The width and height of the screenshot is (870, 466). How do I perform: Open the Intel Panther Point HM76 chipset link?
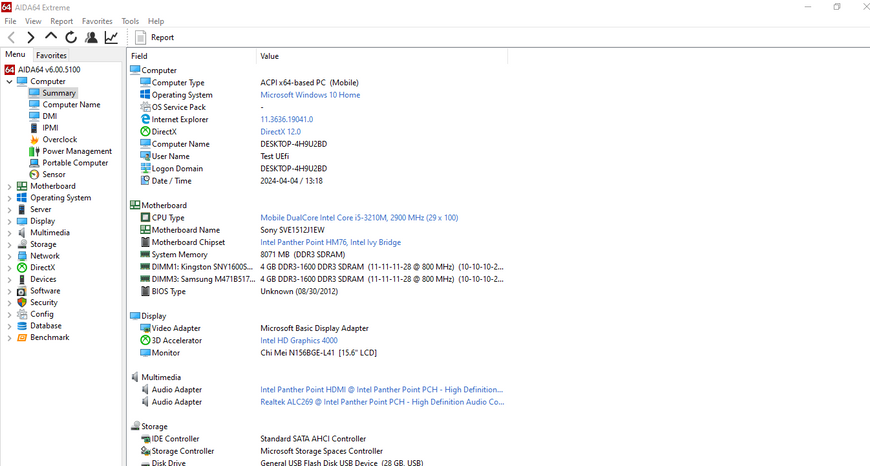331,242
